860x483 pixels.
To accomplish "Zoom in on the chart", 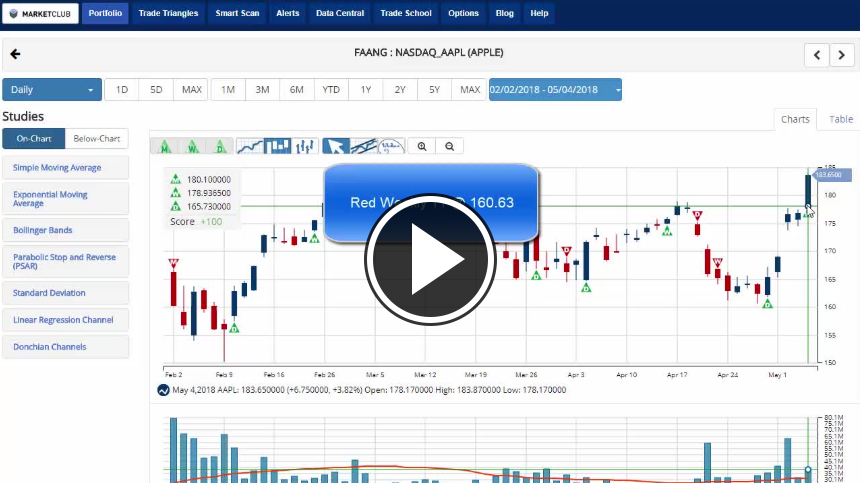I will click(422, 146).
